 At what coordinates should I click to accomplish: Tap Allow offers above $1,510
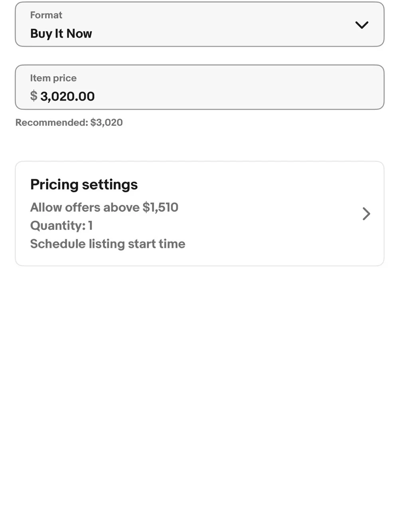click(104, 207)
